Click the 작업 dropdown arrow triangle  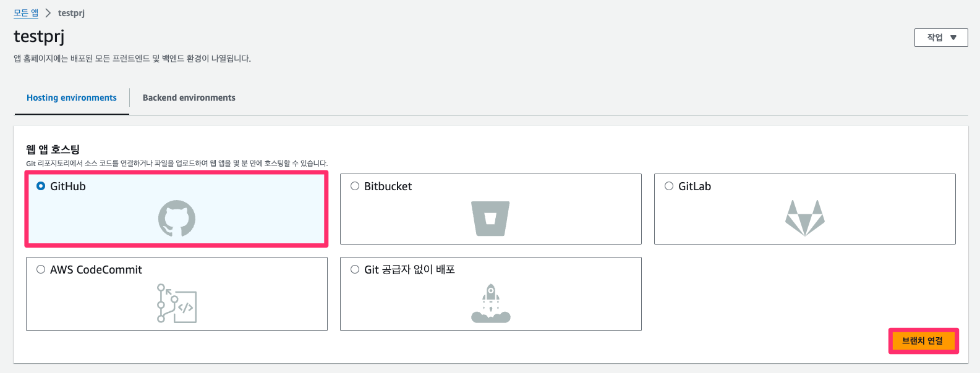953,38
